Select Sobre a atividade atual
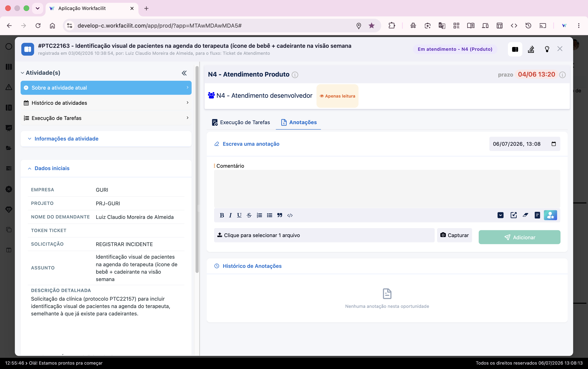This screenshot has width=588, height=369. [x=106, y=88]
